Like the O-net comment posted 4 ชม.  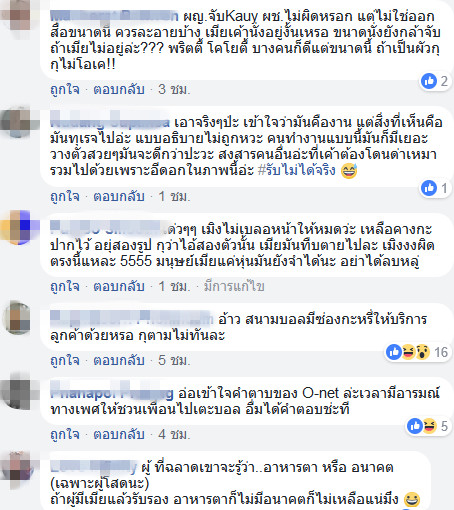pyautogui.click(x=65, y=434)
